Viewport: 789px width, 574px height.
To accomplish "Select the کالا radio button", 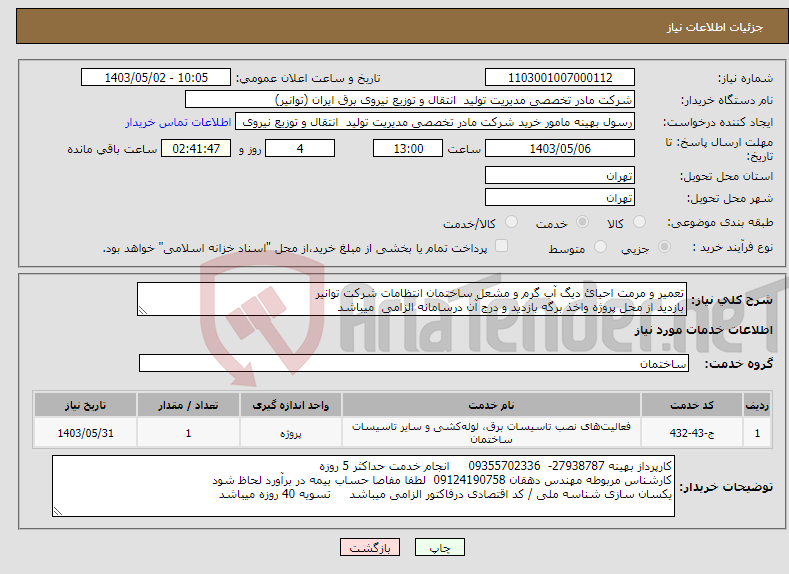I will pos(639,222).
